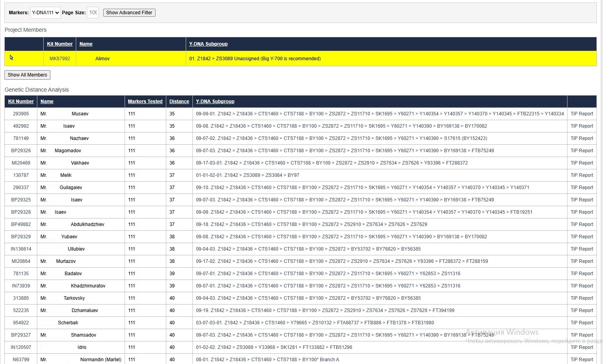The height and width of the screenshot is (364, 604).
Task: Open TiP Report for kit 130787 Melik
Action: coord(582,175)
